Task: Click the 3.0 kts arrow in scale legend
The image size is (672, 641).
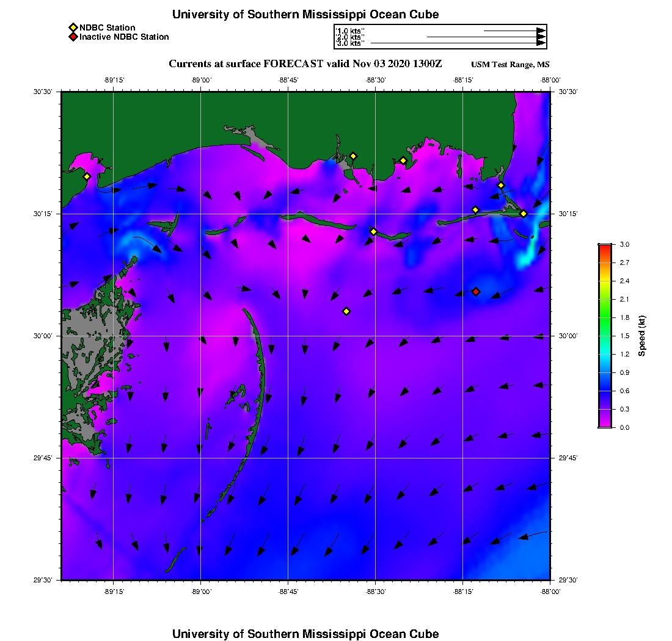Action: point(458,43)
